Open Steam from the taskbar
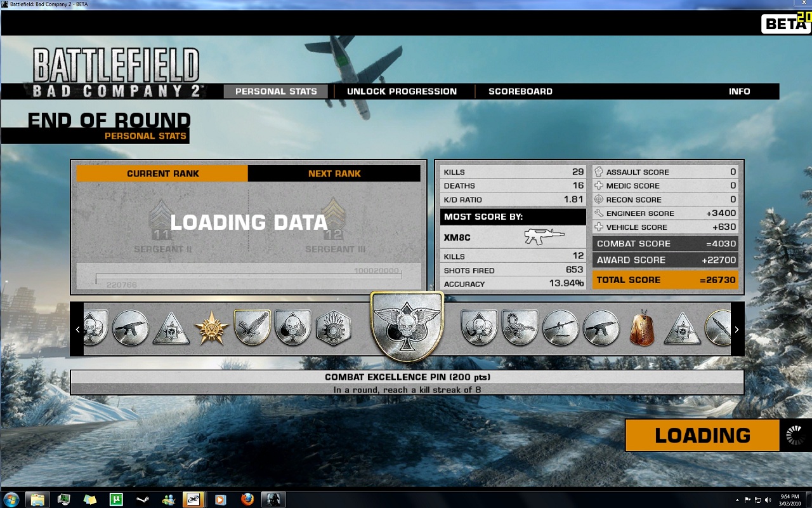 coord(143,499)
